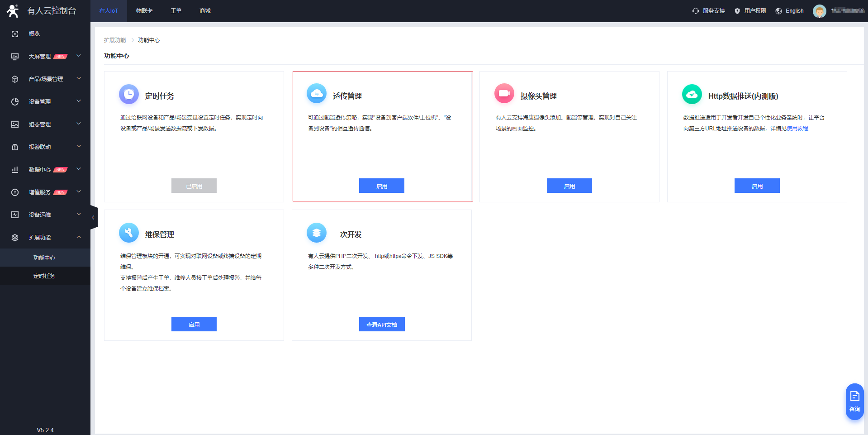Click the 二次开发 layers icon
Screen dimensions: 868x435
click(x=317, y=233)
